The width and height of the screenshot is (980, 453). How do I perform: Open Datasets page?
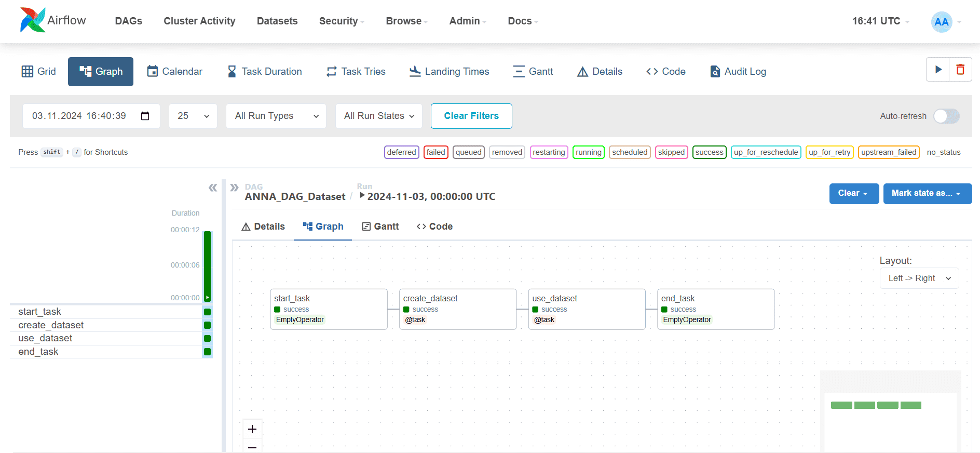point(277,21)
